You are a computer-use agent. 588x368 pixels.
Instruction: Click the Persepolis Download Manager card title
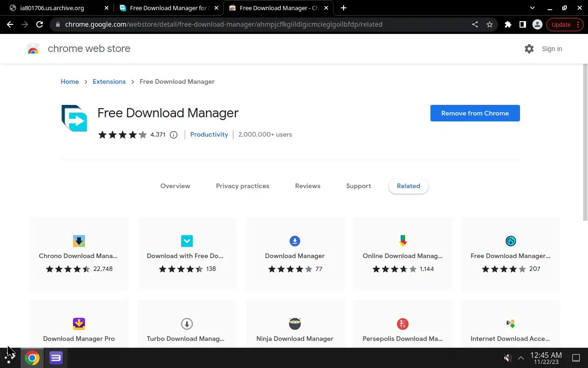[x=402, y=339]
